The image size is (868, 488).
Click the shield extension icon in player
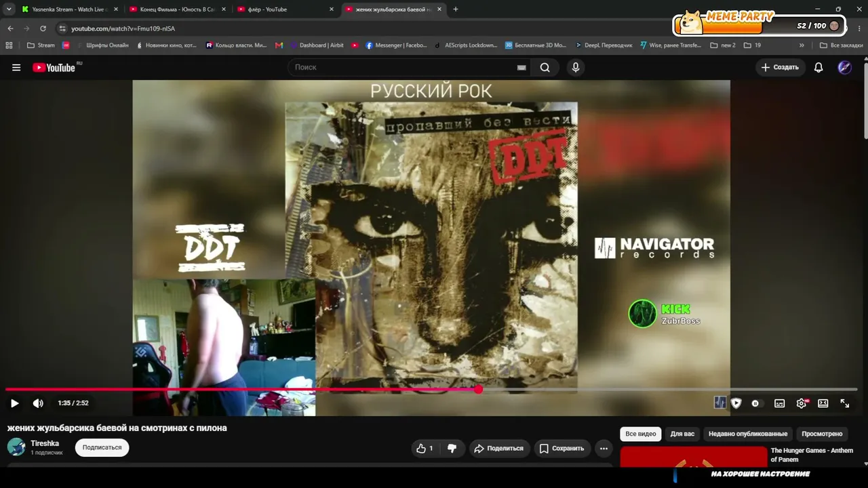tap(736, 403)
